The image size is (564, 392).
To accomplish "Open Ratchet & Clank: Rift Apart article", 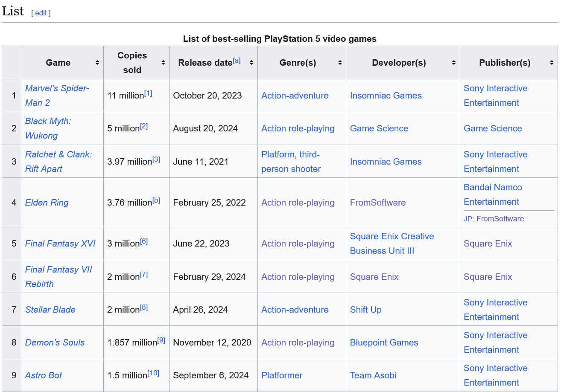I will [58, 162].
